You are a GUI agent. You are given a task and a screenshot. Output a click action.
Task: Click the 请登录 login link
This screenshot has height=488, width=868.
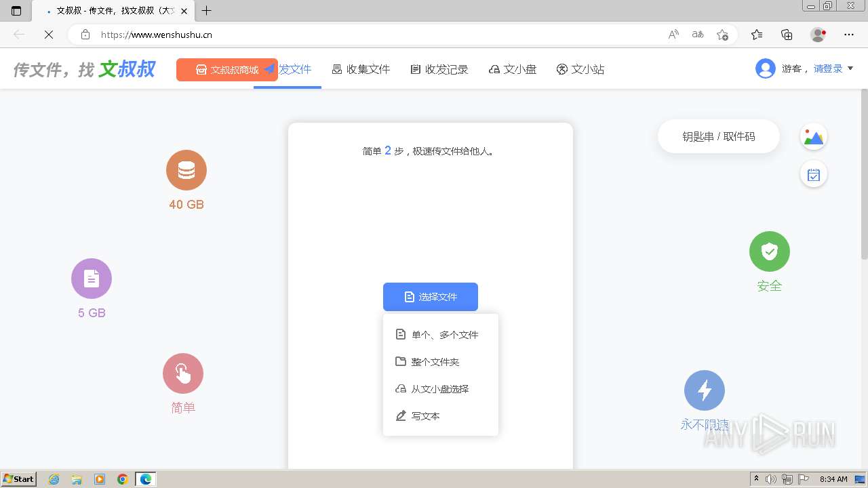828,68
